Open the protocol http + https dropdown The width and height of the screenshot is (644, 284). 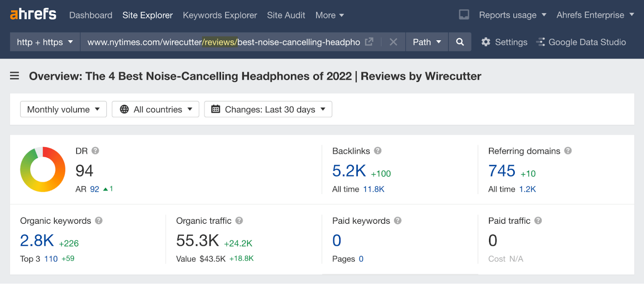45,42
